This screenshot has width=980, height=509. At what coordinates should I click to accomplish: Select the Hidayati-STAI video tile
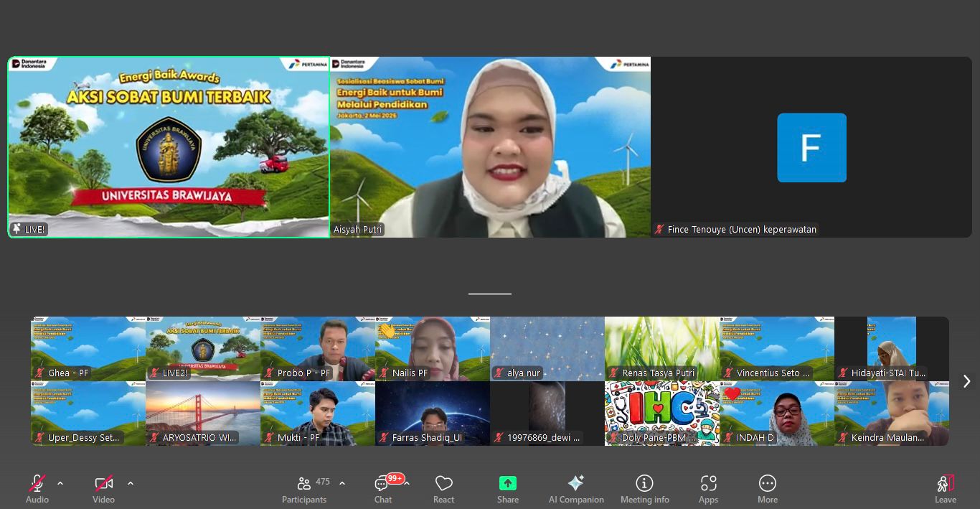click(892, 349)
